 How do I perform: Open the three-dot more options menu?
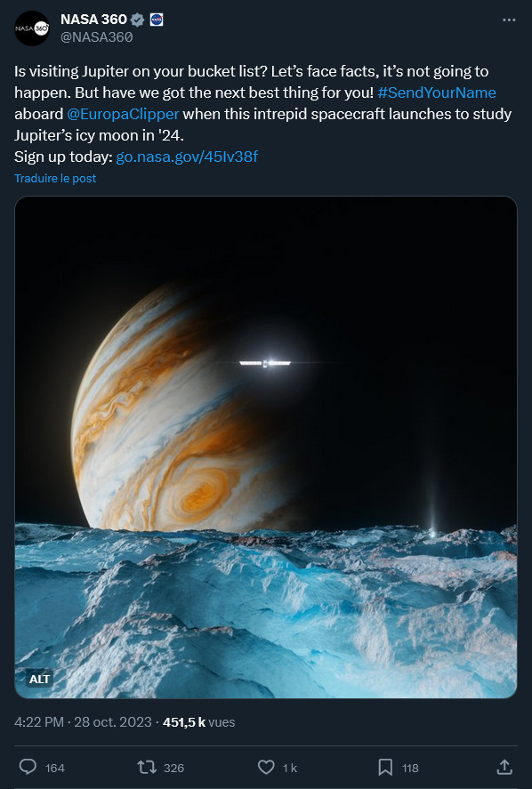point(509,20)
